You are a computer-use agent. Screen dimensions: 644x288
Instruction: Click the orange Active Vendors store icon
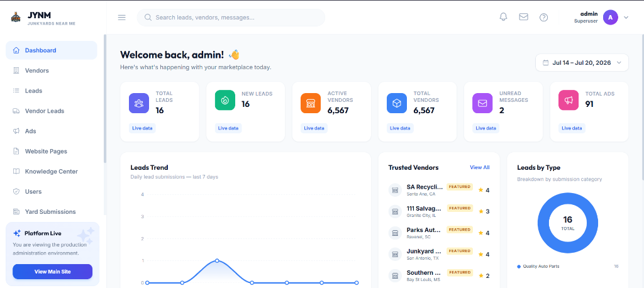(311, 103)
